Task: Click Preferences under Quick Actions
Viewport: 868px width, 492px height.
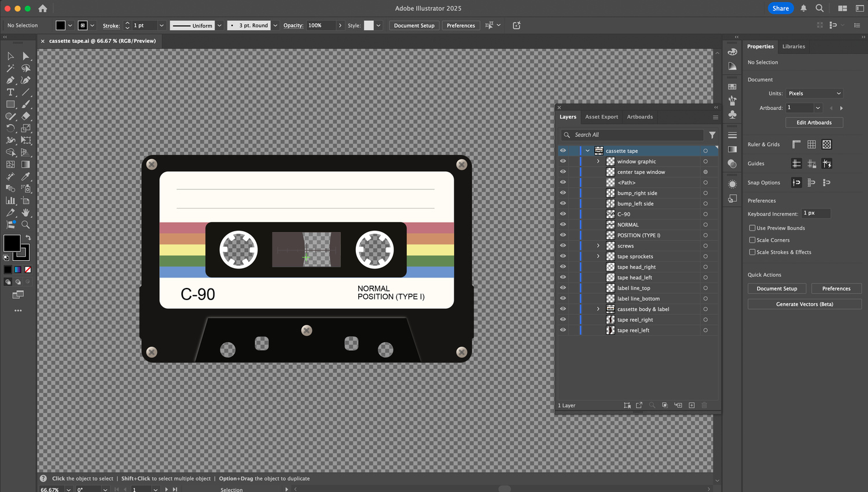Action: [x=836, y=288]
